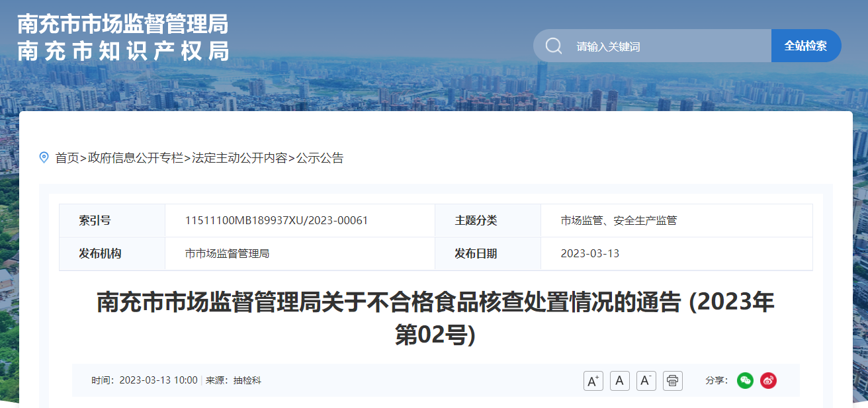Click the 南充市知识产权局 header title
The image size is (868, 408).
click(123, 51)
